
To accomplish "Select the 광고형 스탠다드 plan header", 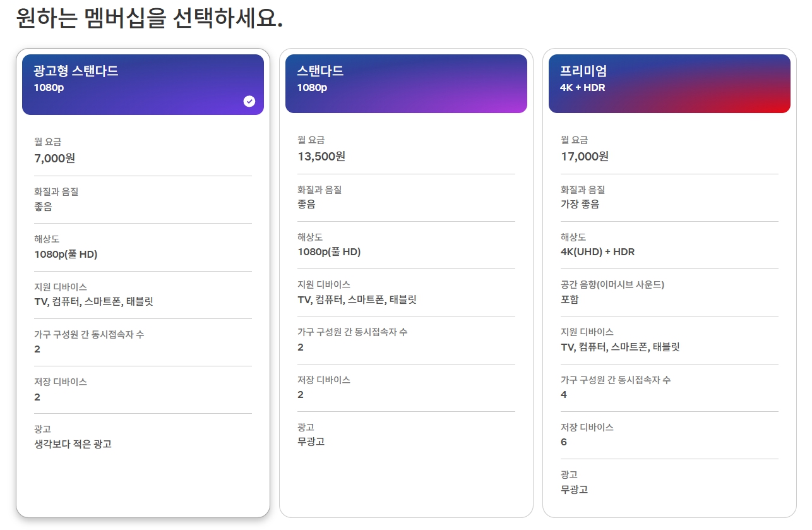I will [x=143, y=85].
